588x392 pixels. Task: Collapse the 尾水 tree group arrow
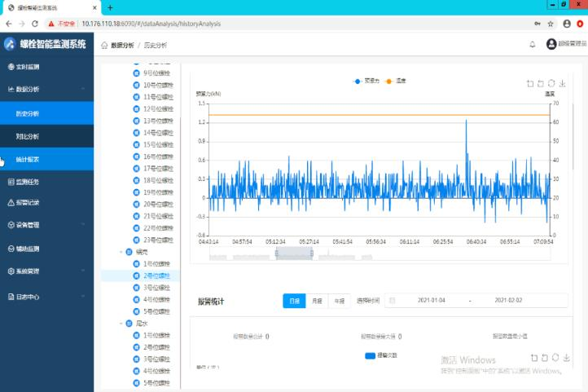[x=121, y=324]
